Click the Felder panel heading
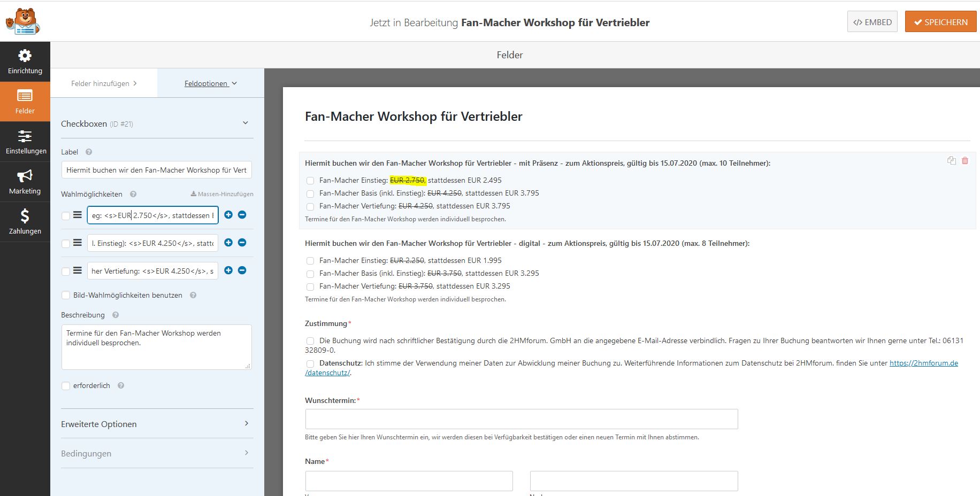The height and width of the screenshot is (496, 980). pos(510,55)
